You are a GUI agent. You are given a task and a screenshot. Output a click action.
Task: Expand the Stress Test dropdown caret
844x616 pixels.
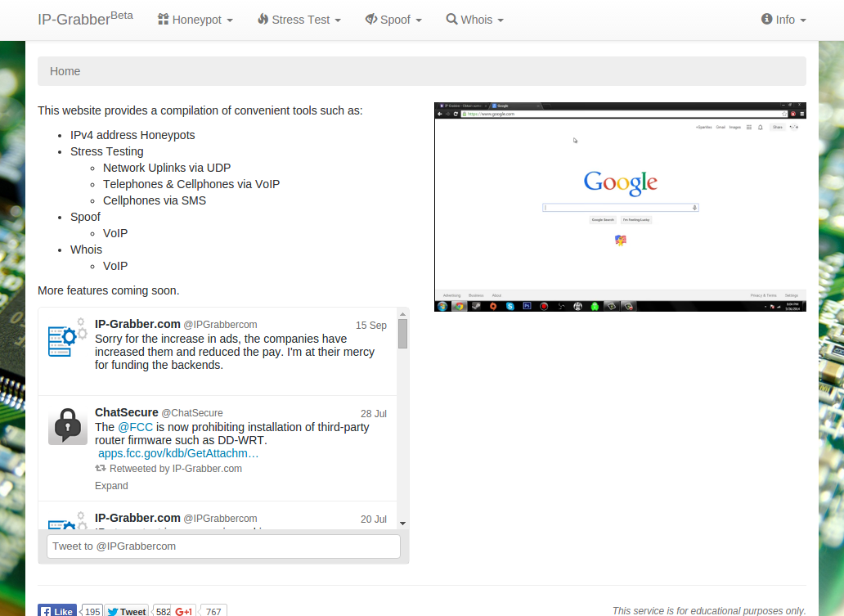coord(338,20)
